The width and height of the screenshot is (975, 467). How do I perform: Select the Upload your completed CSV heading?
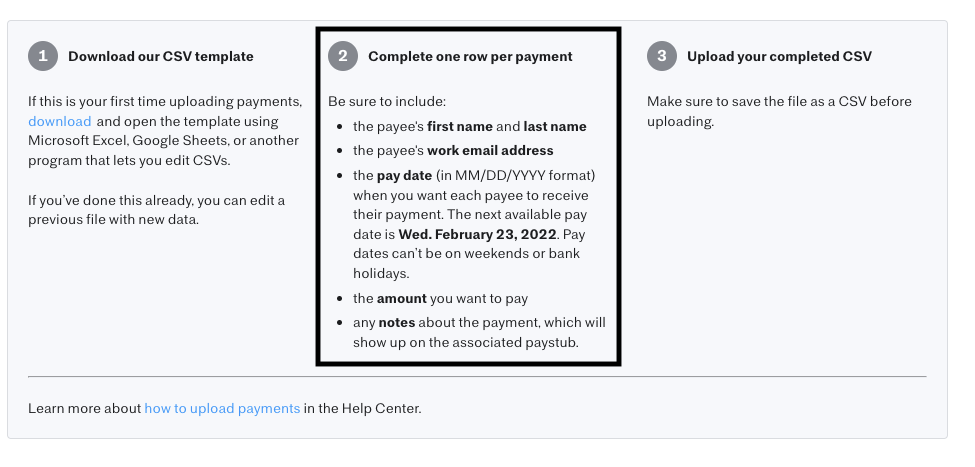[x=780, y=57]
